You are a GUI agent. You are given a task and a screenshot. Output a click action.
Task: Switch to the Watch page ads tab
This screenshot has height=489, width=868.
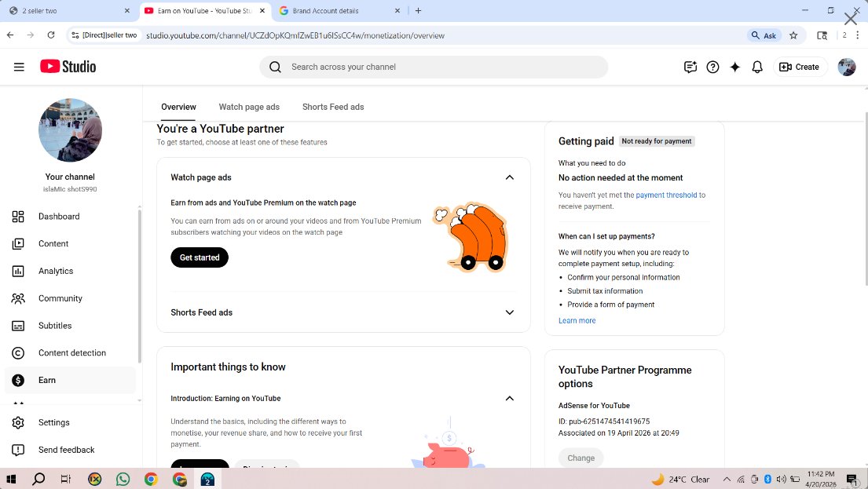(x=249, y=107)
